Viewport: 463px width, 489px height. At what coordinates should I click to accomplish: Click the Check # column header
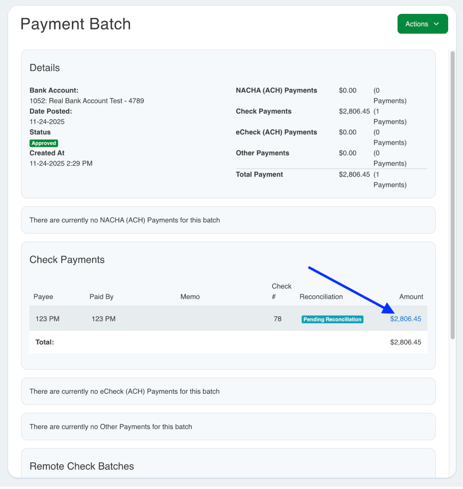(281, 291)
